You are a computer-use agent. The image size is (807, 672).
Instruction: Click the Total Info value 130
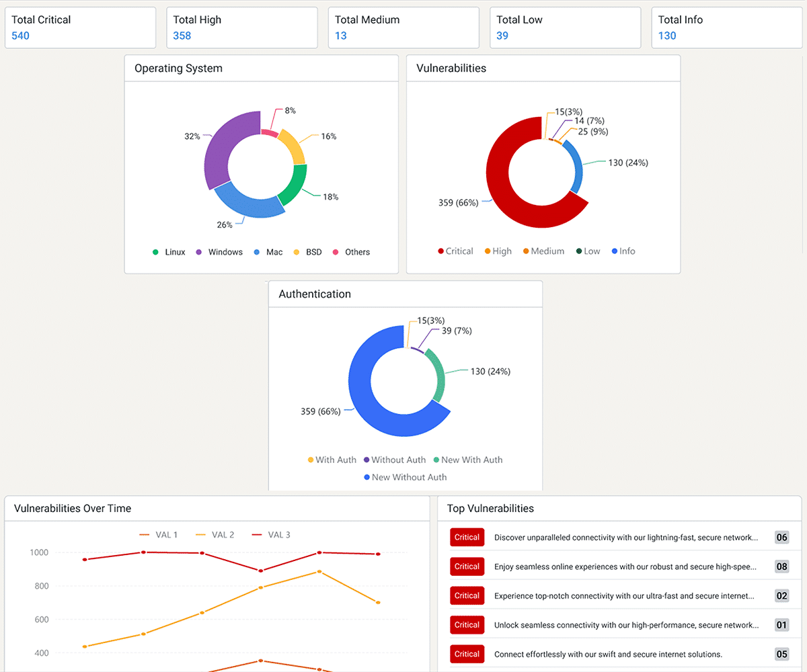tap(668, 35)
